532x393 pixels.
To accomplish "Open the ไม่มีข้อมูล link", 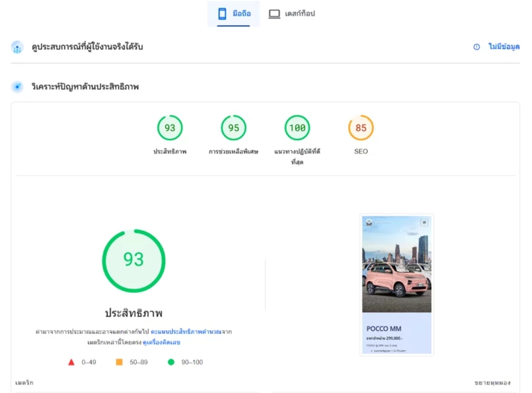I will click(504, 47).
